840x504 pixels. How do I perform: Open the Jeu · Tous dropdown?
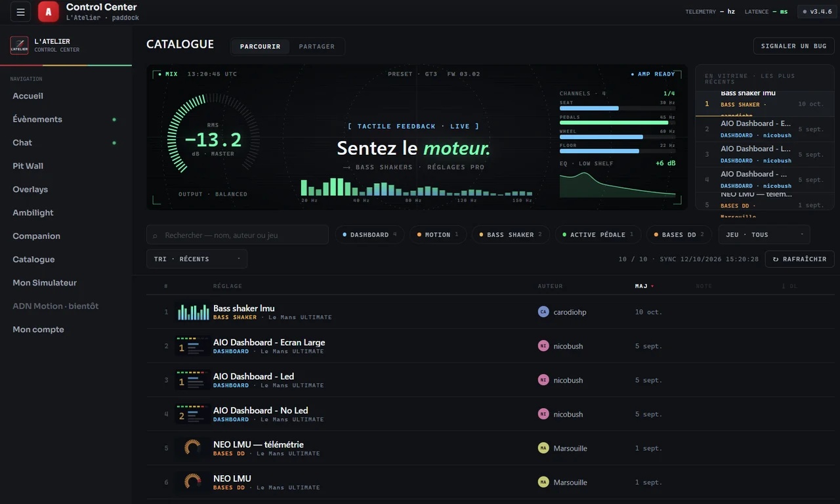click(x=764, y=234)
